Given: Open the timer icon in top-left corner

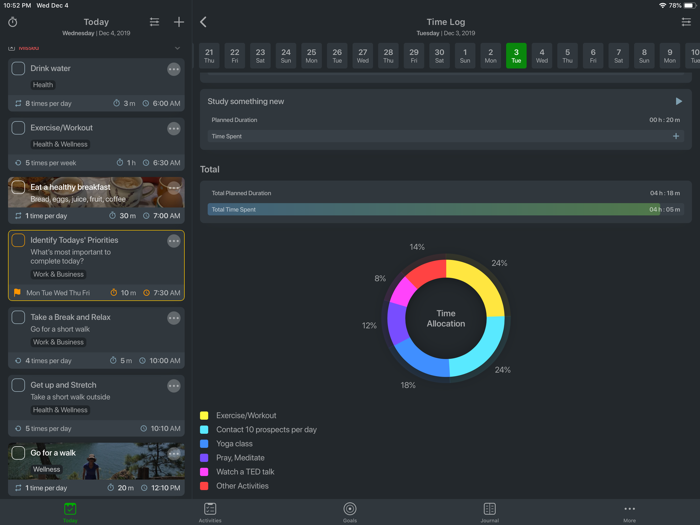Looking at the screenshot, I should coord(13,22).
